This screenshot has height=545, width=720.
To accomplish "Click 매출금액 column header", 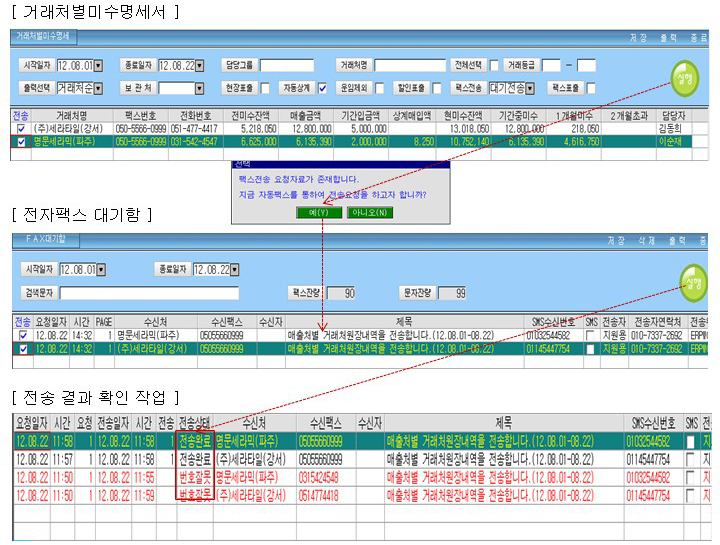I will tap(306, 116).
